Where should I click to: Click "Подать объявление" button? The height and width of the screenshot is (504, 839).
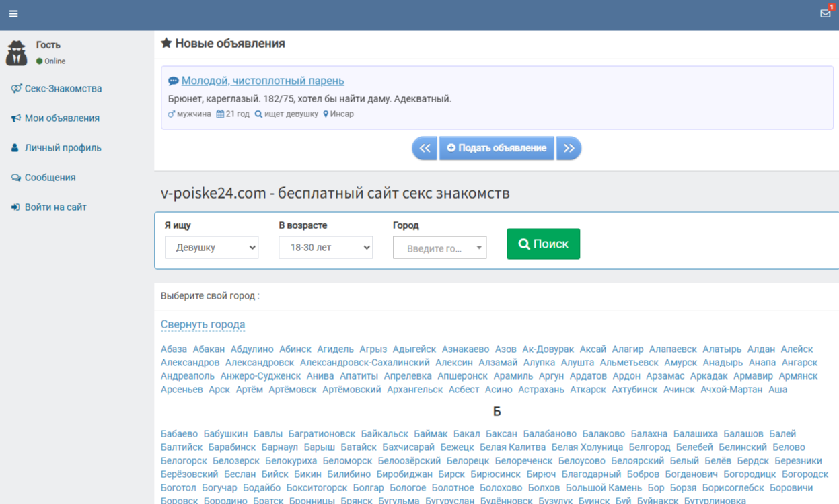497,148
